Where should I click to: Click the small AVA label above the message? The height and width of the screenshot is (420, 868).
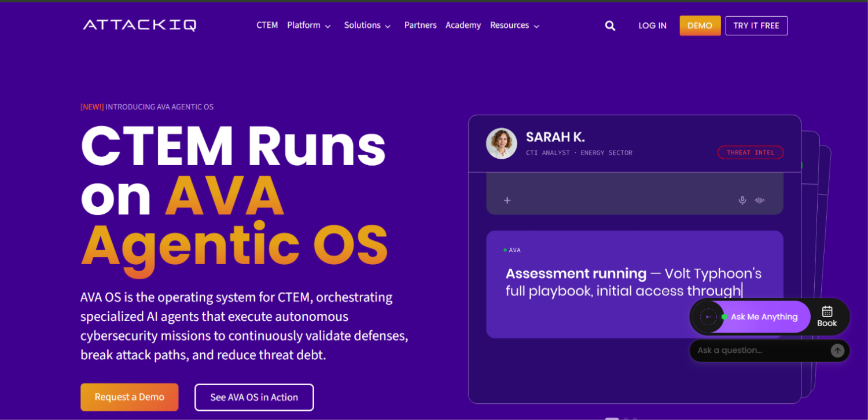pos(514,250)
